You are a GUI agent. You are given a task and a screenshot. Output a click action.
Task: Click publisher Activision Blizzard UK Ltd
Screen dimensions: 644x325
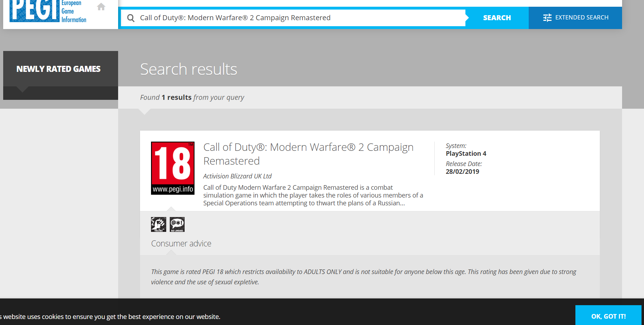[237, 176]
